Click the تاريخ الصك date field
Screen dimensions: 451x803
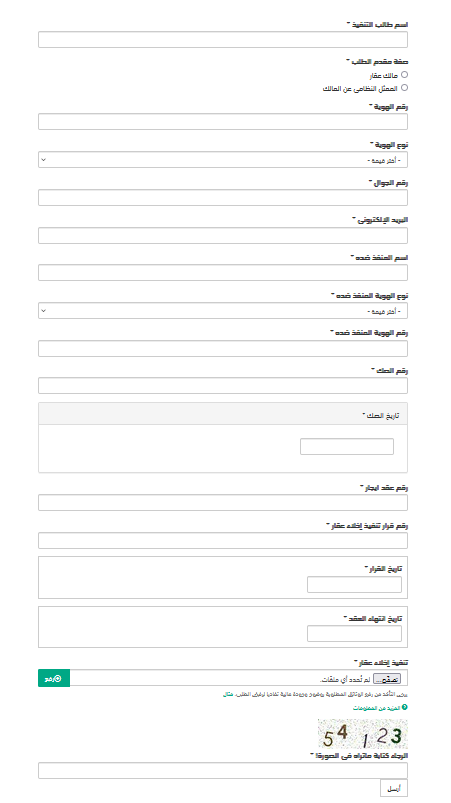coord(347,447)
